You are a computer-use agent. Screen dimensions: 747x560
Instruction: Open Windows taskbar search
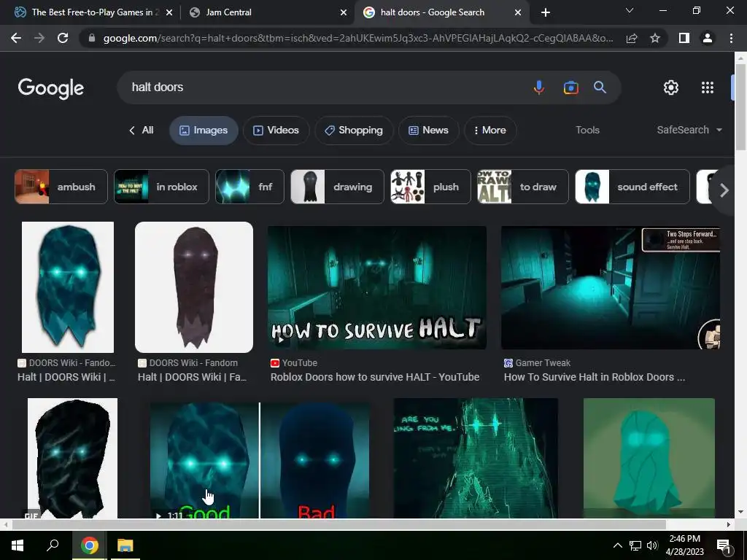click(x=53, y=545)
